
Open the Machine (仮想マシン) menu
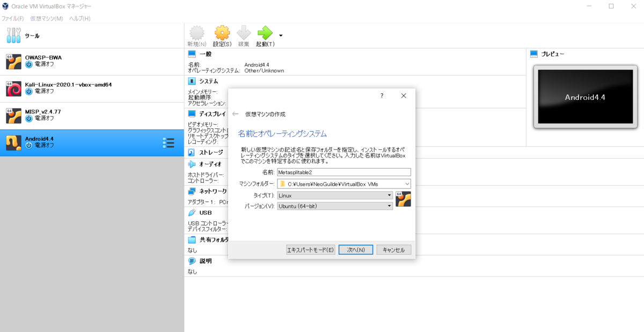coord(47,18)
